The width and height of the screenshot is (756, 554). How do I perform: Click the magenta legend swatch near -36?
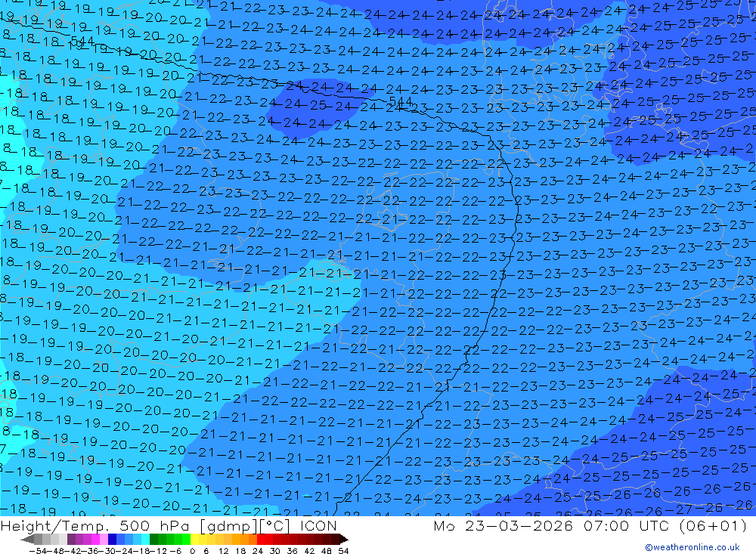coord(95,539)
